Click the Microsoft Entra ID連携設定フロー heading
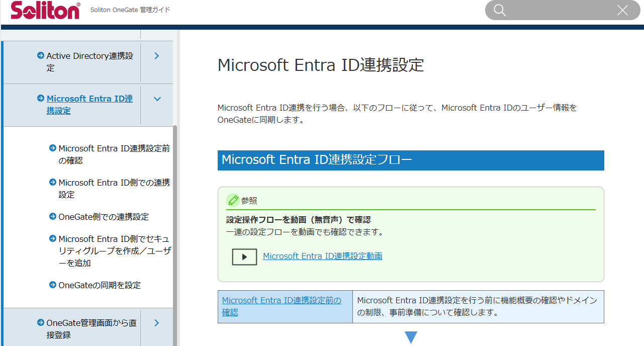Screen dimensions: 644x346 (411, 160)
